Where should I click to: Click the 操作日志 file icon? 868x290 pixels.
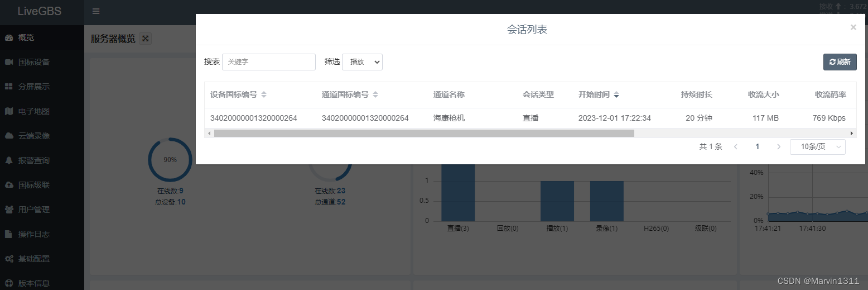pyautogui.click(x=9, y=234)
